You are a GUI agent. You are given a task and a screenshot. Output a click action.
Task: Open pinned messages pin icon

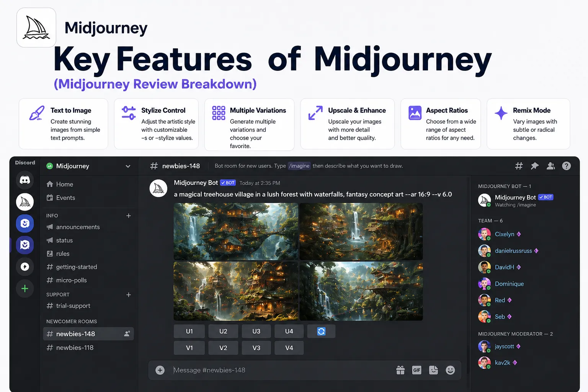(535, 166)
